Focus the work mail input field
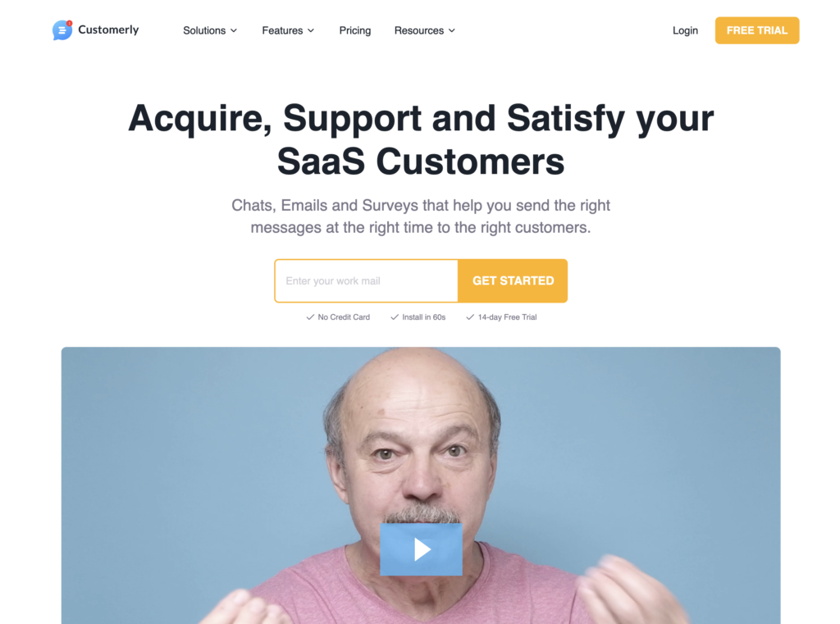Screen dimensions: 840x624 367,280
